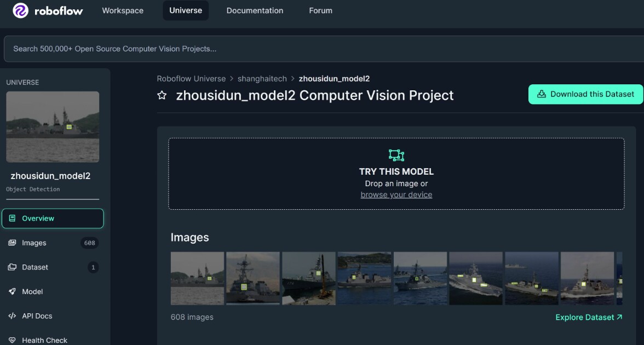Click the 608 images count badge
644x345 pixels.
[x=90, y=243]
